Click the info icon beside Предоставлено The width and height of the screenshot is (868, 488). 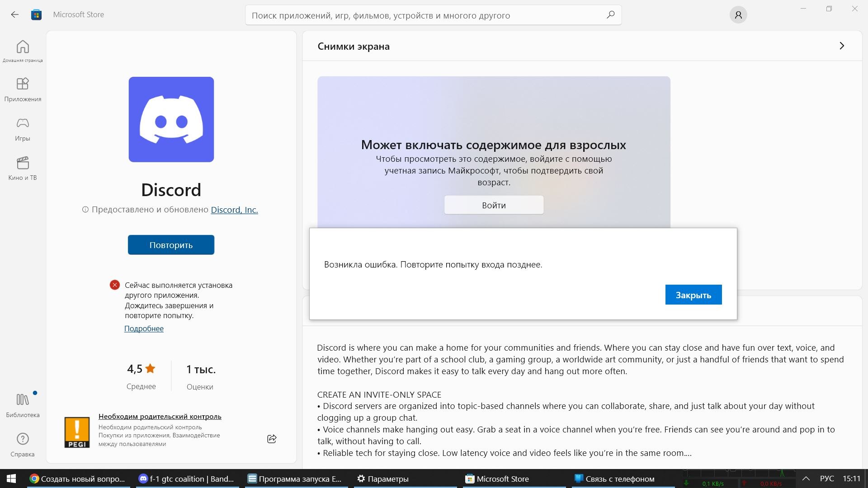[85, 210]
